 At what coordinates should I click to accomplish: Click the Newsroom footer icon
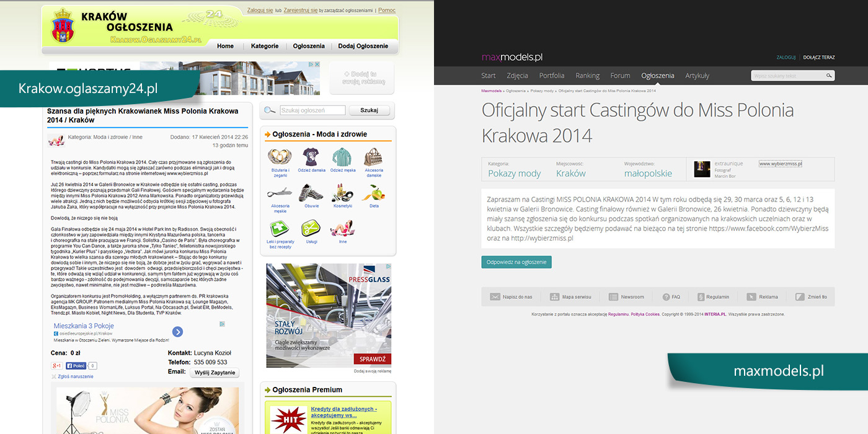(613, 297)
